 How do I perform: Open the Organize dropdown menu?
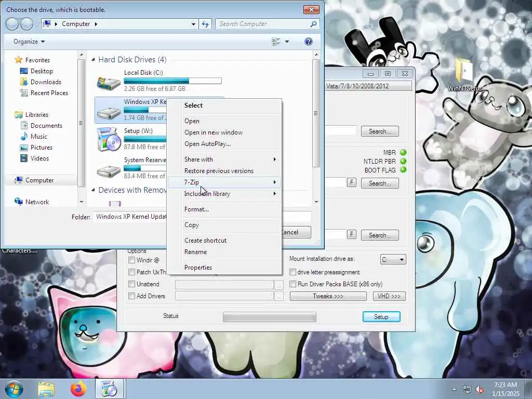[x=29, y=42]
